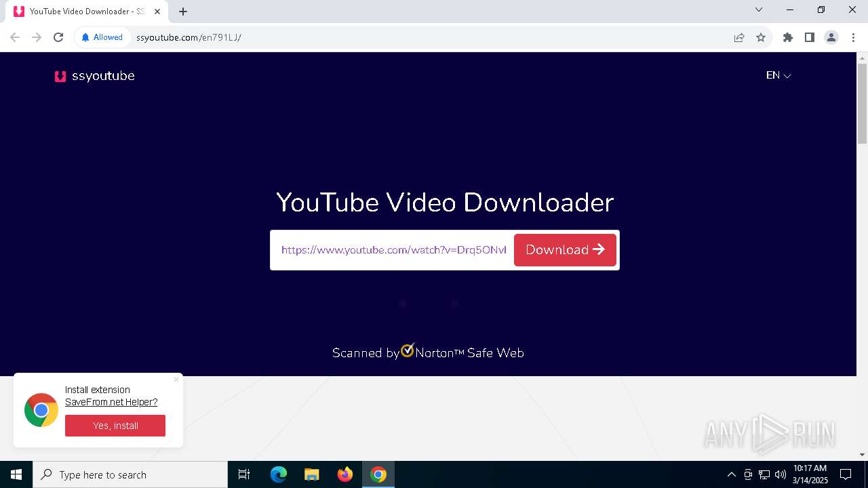Click the Norton Safe Web checkmark icon

pos(408,350)
